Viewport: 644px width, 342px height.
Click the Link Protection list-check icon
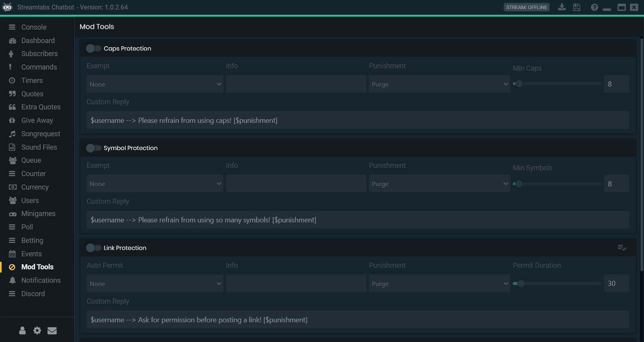[621, 248]
